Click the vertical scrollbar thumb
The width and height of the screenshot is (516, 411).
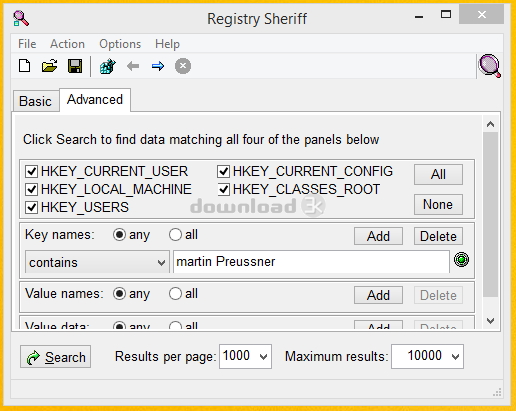[490, 214]
